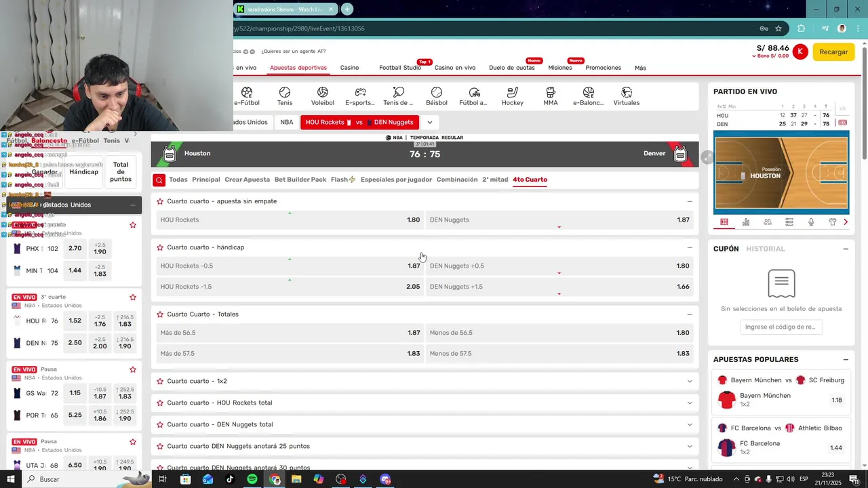Click the red search icon above markets
This screenshot has width=868, height=488.
159,180
